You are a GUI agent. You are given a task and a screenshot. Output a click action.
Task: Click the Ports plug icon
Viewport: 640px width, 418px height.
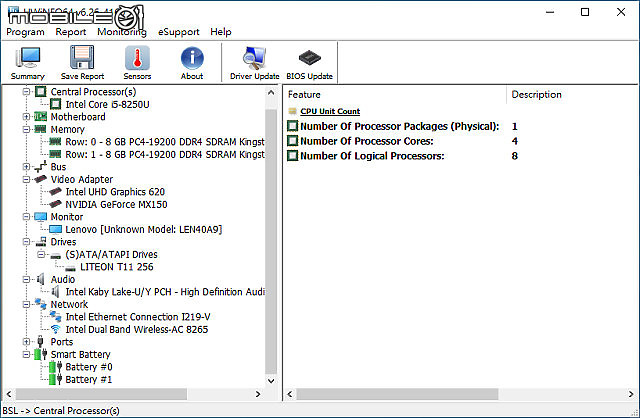(40, 341)
